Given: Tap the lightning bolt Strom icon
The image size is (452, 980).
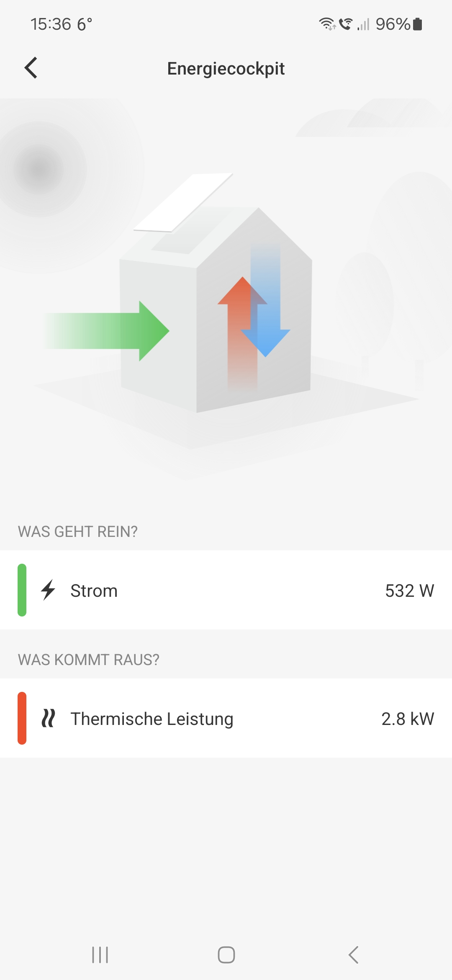Looking at the screenshot, I should click(48, 590).
